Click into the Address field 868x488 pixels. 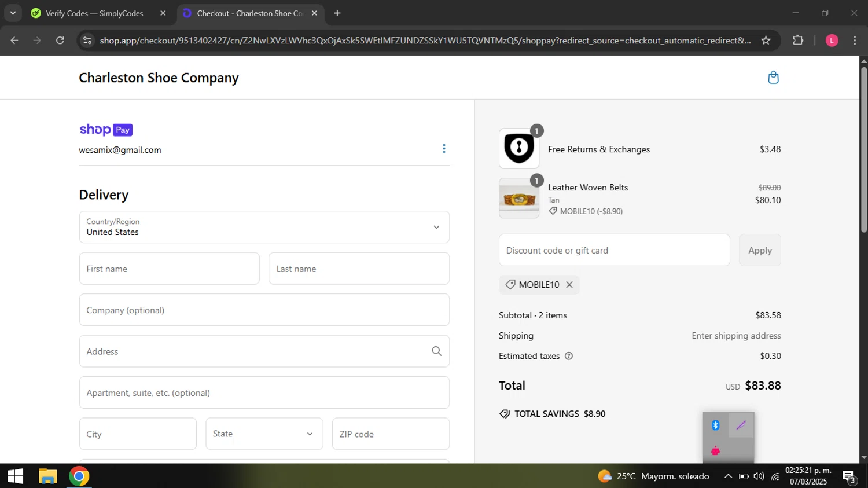click(264, 351)
